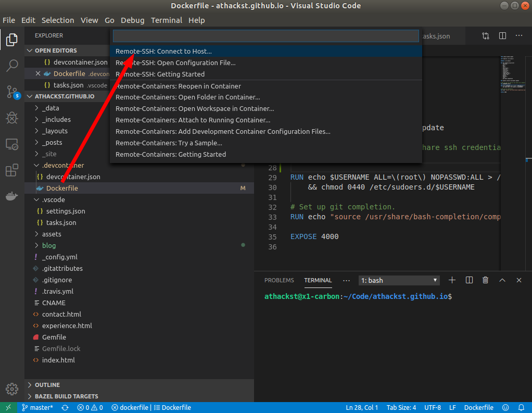Switch to the PROBLEMS panel tab

coord(279,280)
